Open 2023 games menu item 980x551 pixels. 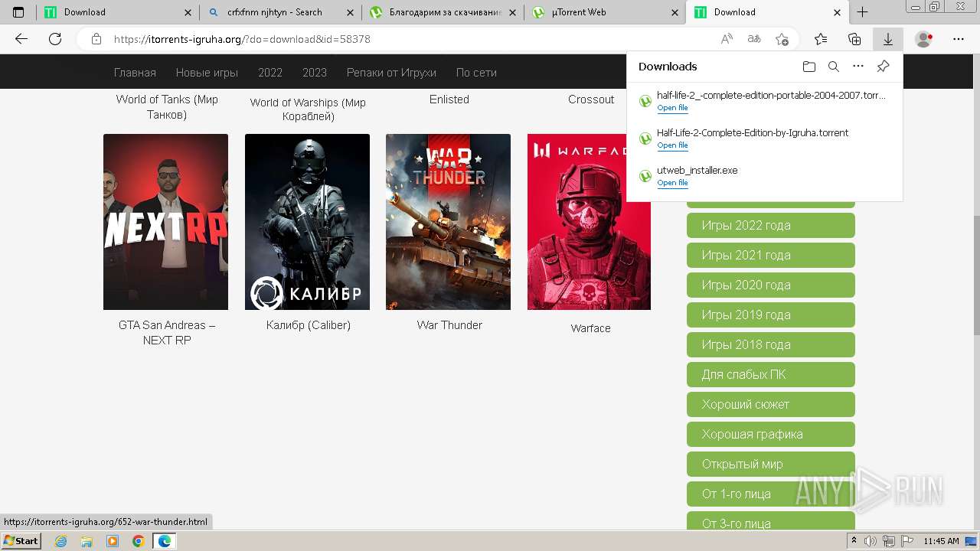(315, 73)
